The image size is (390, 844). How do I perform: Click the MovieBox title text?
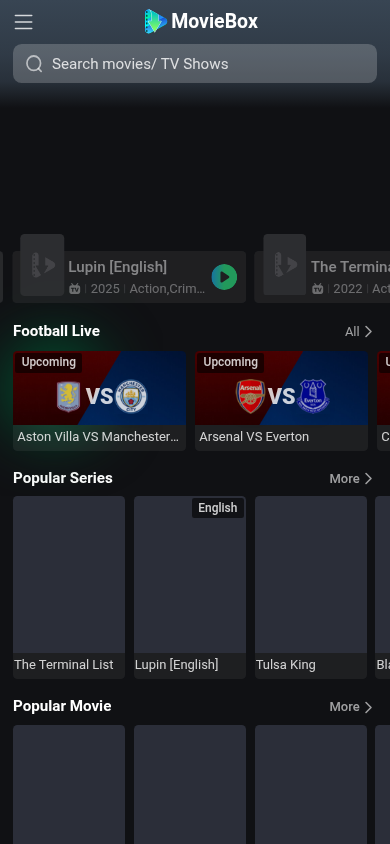215,22
